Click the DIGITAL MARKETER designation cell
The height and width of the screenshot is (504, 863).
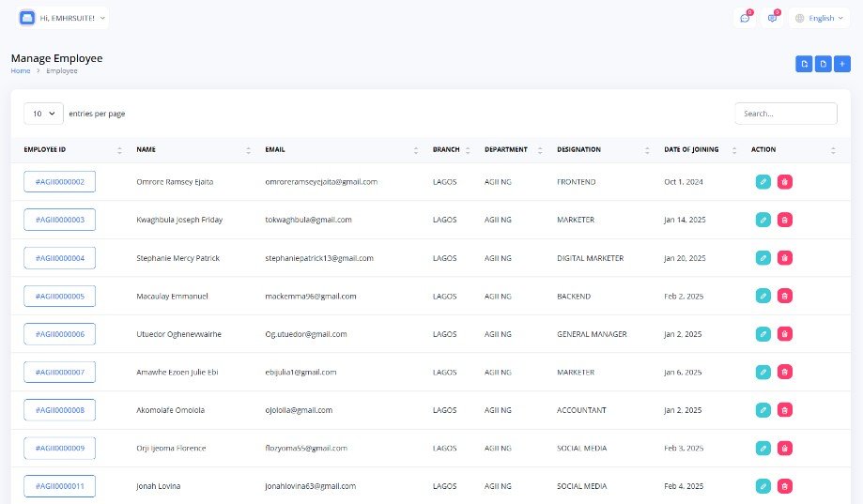pyautogui.click(x=590, y=257)
